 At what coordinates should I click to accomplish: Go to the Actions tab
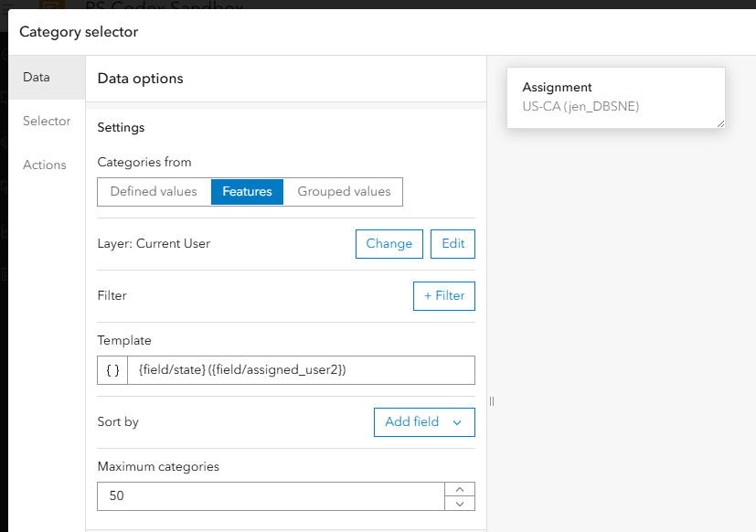pos(45,165)
